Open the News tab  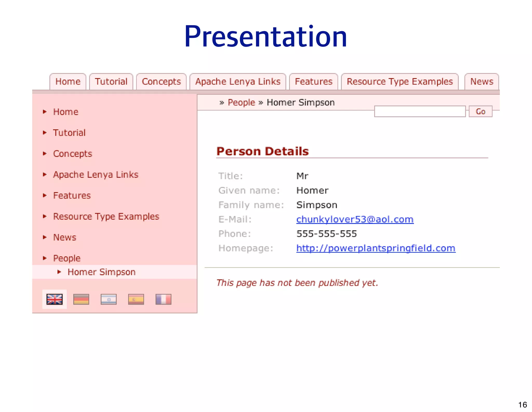(x=481, y=82)
